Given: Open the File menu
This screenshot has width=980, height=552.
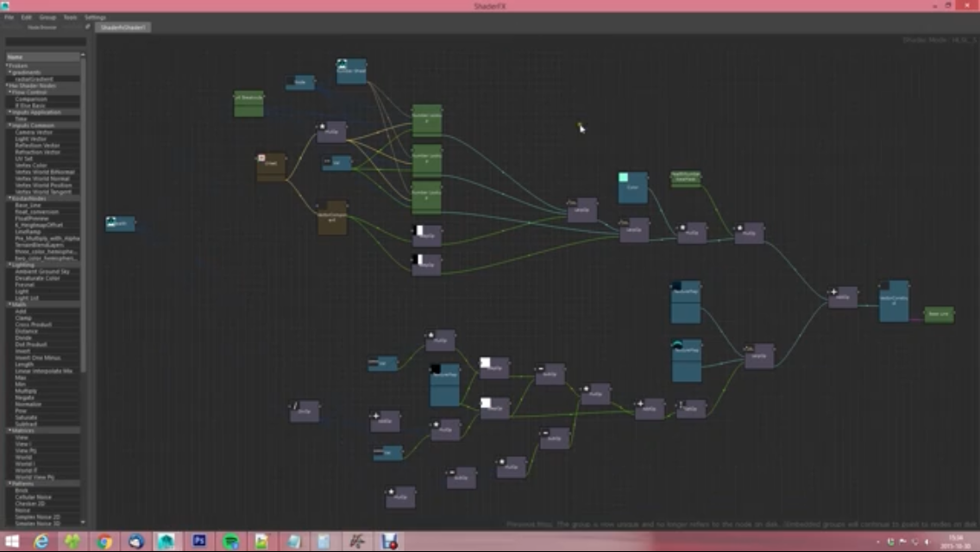Looking at the screenshot, I should click(9, 17).
